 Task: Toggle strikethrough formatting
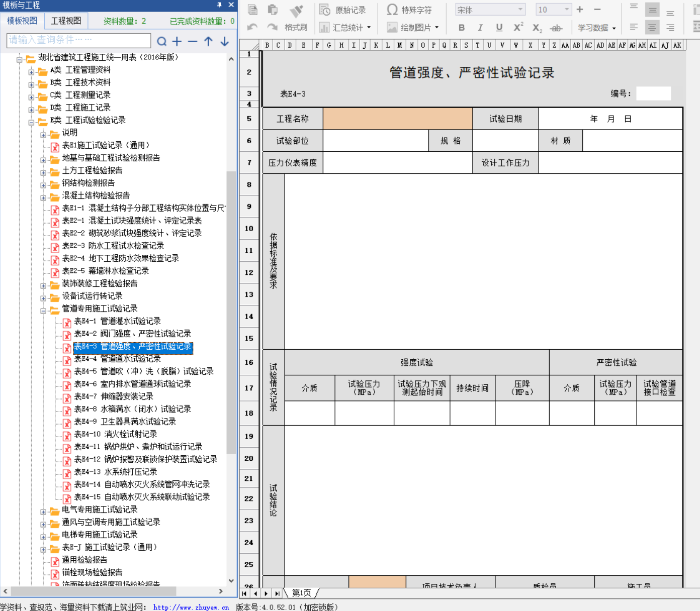556,28
